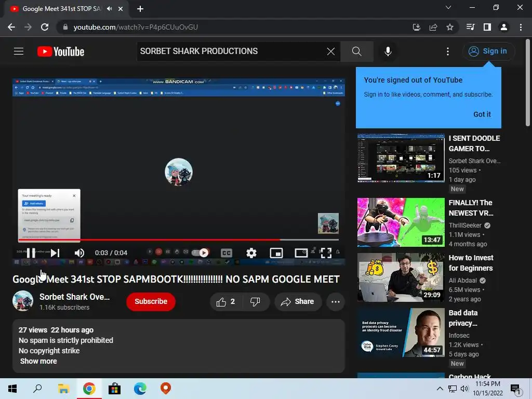
Task: Click the 0:03 / 0:04 time display
Action: 111,253
